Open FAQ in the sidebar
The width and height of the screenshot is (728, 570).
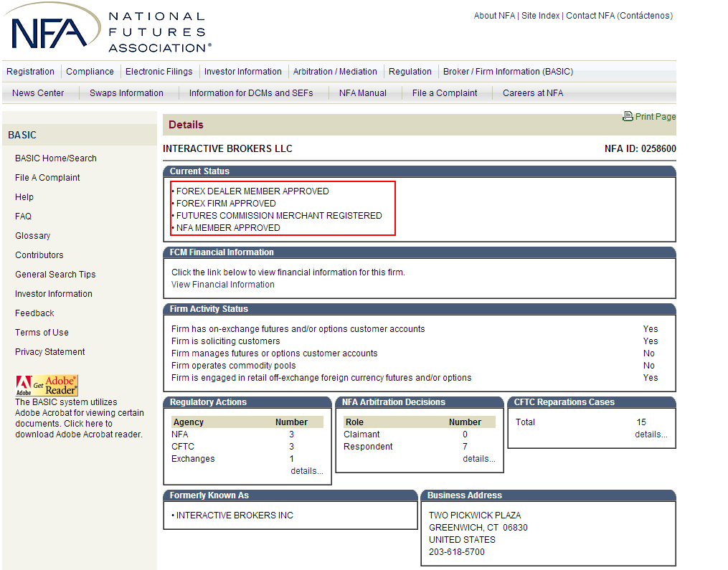(23, 217)
